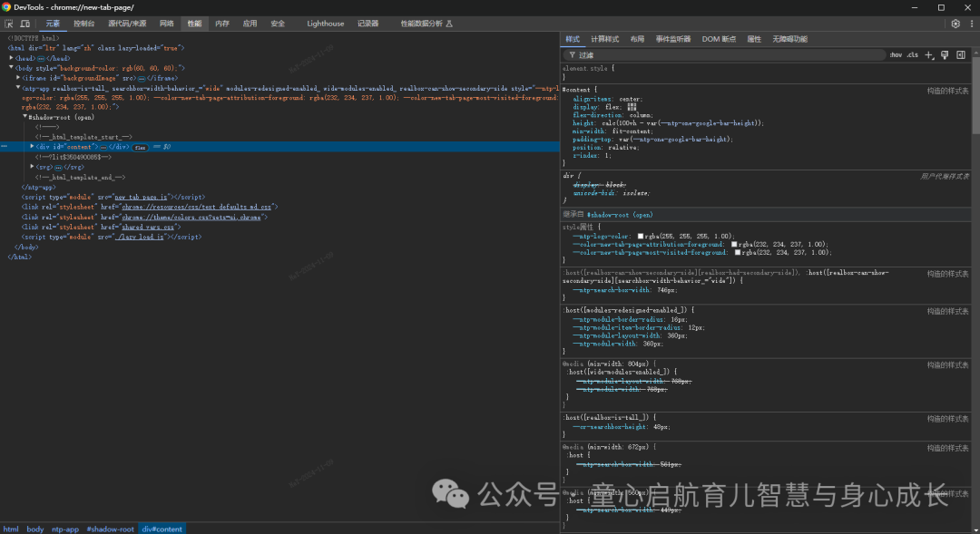Open the Lighthouse tab
Screen dimensions: 980x534
click(326, 24)
